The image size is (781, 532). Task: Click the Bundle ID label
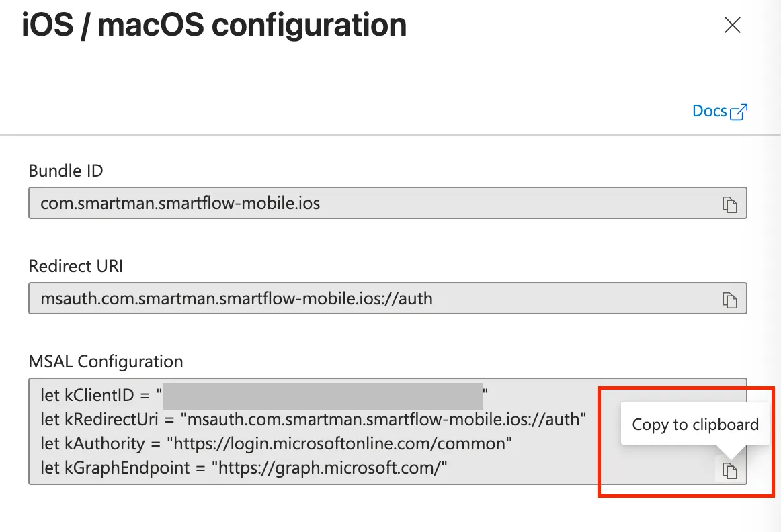(66, 171)
